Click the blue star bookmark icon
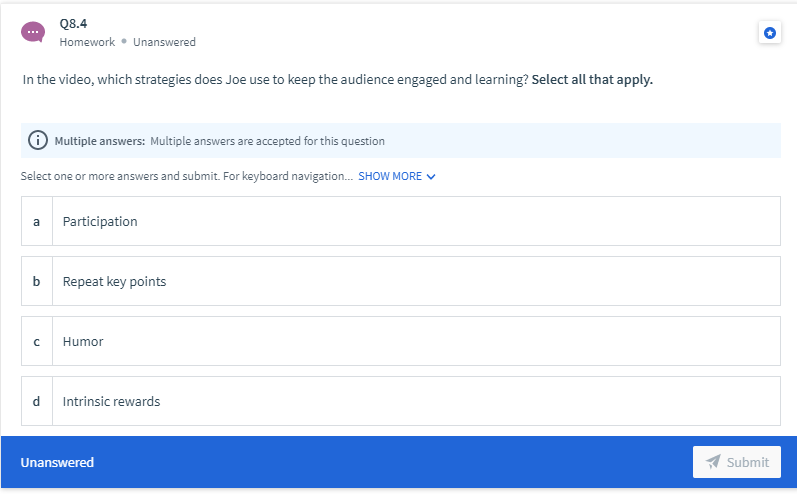 point(770,33)
